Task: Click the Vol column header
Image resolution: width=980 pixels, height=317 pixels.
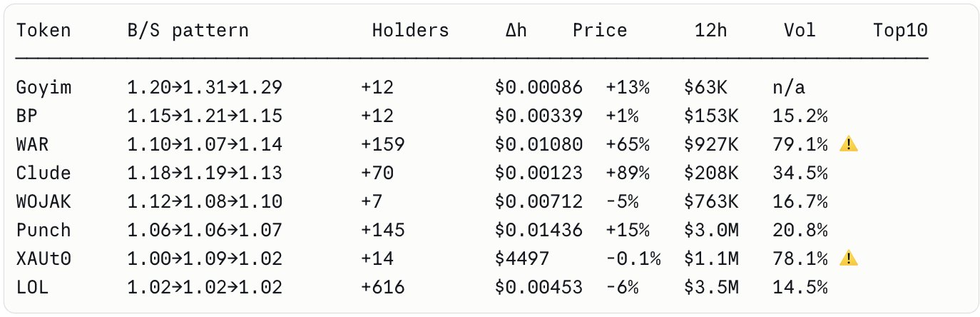Action: pos(800,31)
